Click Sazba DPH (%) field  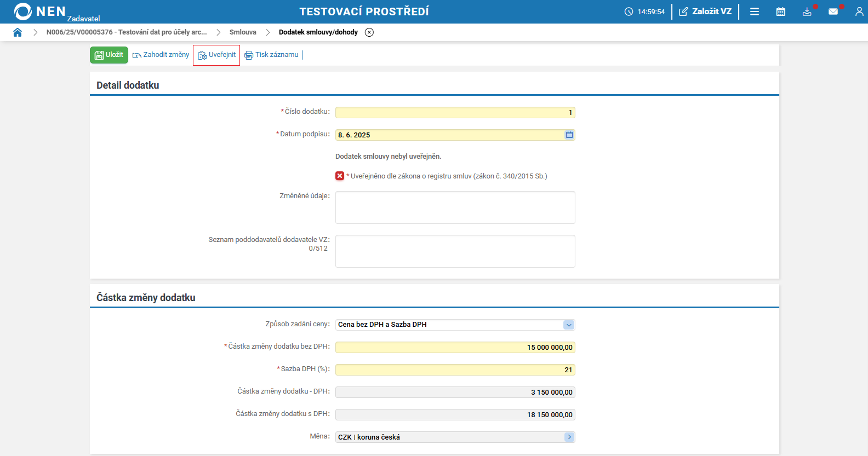click(x=455, y=370)
